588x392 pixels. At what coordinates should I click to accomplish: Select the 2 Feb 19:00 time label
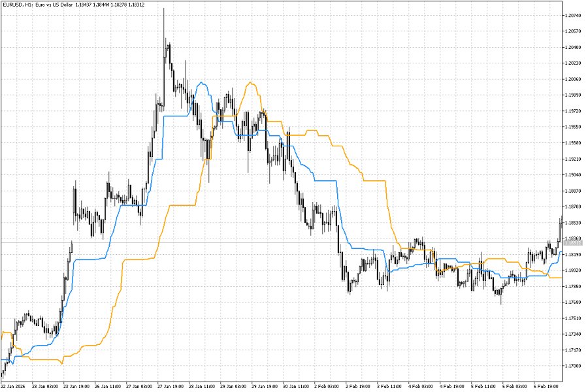[358, 386]
